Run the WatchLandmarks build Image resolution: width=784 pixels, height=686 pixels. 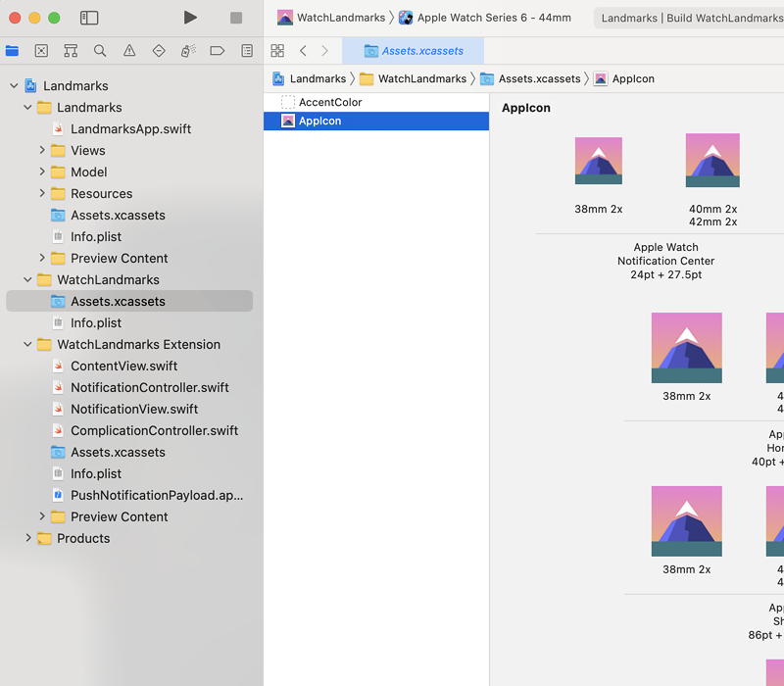tap(190, 18)
